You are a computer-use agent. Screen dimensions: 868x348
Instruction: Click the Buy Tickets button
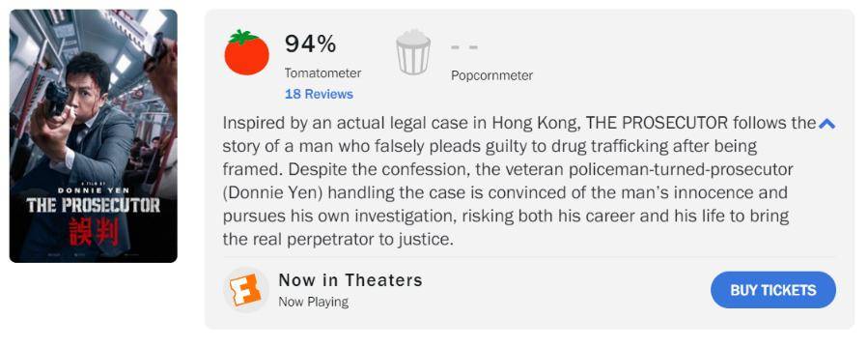click(x=772, y=290)
